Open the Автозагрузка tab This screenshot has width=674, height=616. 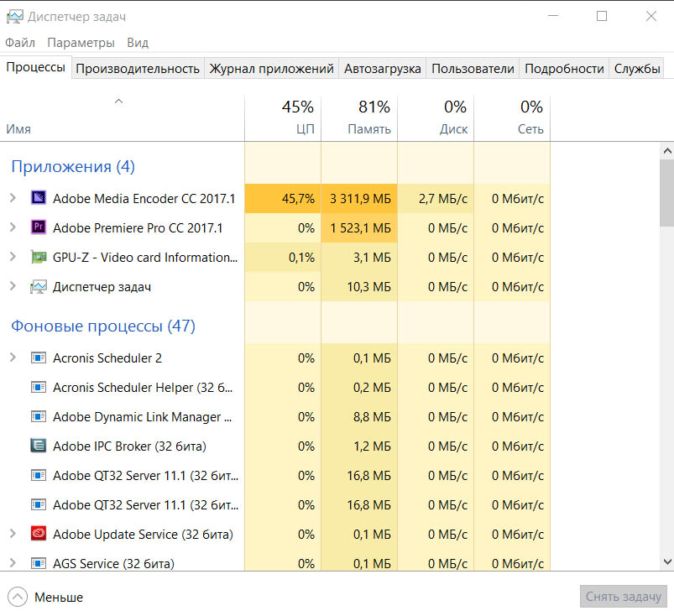[x=382, y=69]
